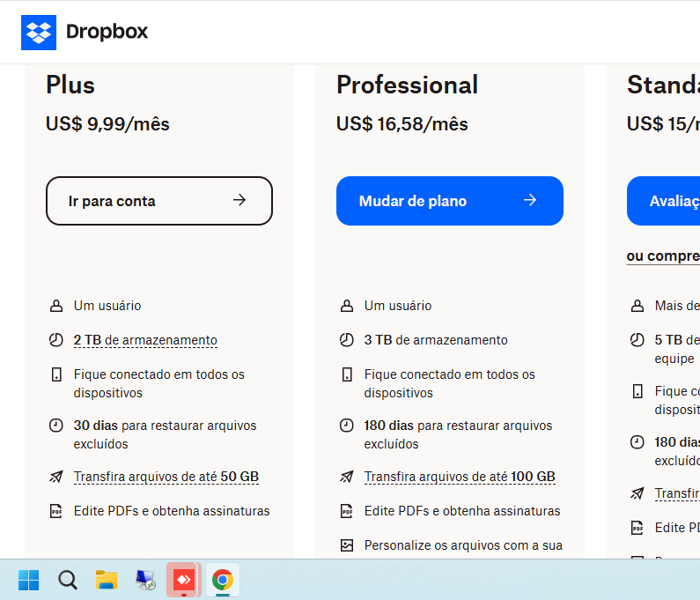The width and height of the screenshot is (700, 600).
Task: Click 'Um usuário' in Professional plan
Action: click(x=398, y=306)
